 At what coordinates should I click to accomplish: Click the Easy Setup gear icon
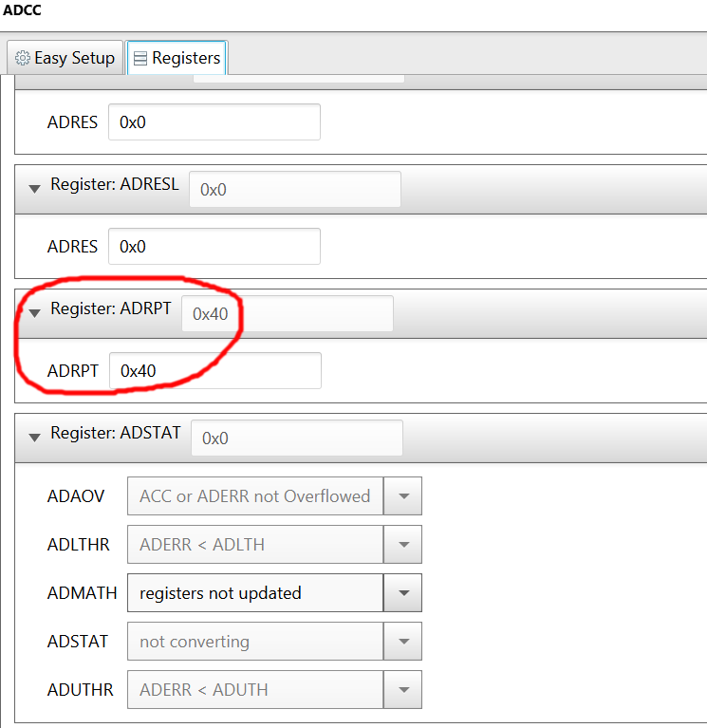22,58
